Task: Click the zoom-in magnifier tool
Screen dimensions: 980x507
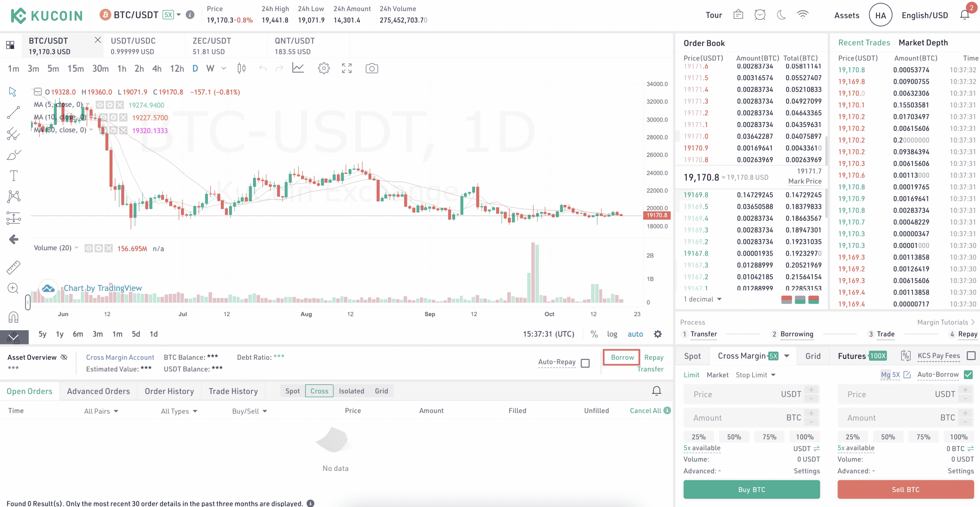Action: point(13,288)
